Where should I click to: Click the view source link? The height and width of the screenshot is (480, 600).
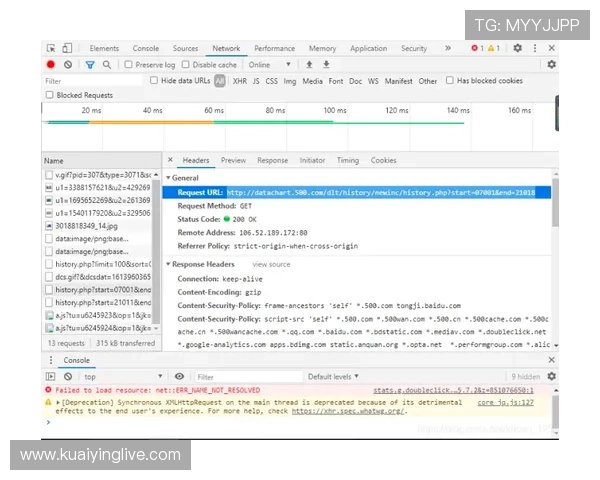pyautogui.click(x=271, y=264)
